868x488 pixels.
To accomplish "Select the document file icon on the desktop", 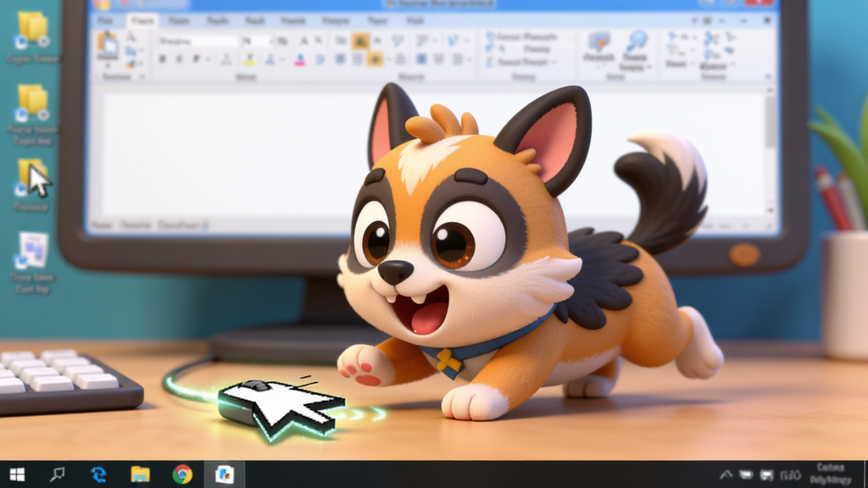I will (x=33, y=251).
